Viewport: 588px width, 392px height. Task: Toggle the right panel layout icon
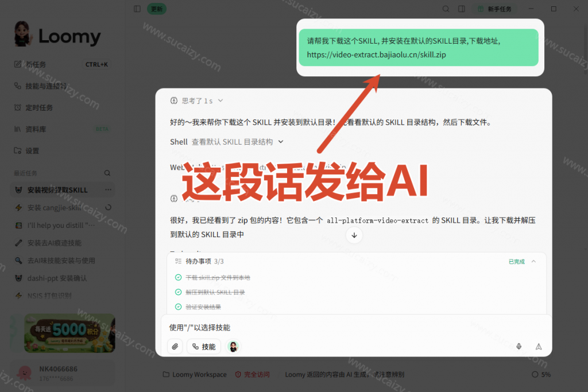click(462, 9)
